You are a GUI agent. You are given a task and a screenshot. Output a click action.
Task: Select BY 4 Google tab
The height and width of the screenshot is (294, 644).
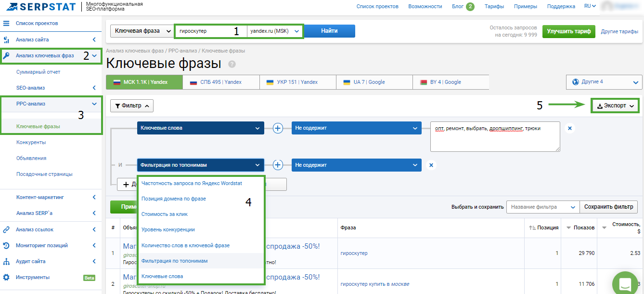451,82
